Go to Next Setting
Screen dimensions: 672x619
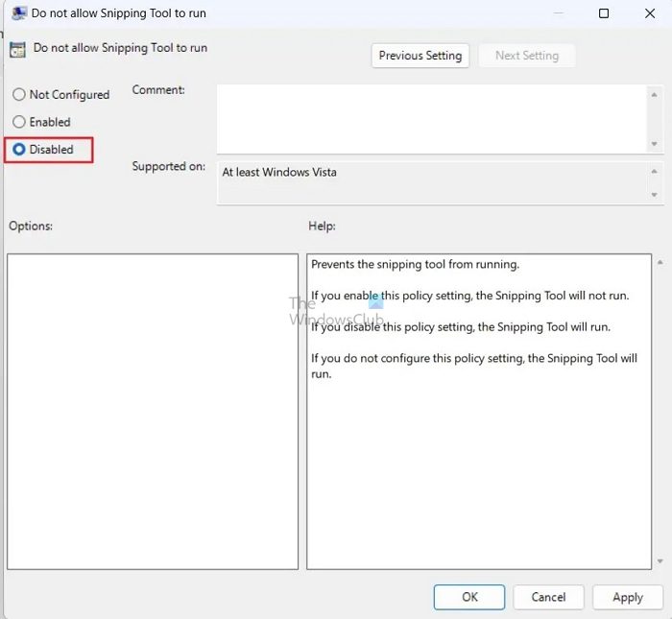(527, 56)
